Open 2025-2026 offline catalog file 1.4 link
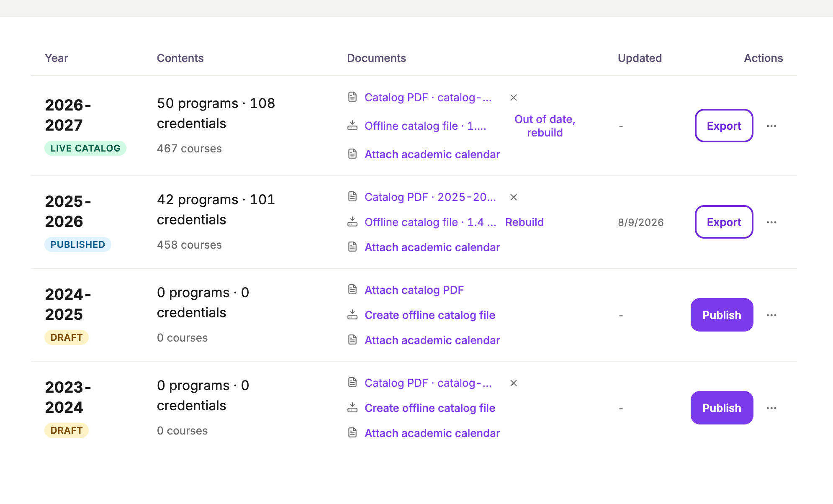 (430, 222)
